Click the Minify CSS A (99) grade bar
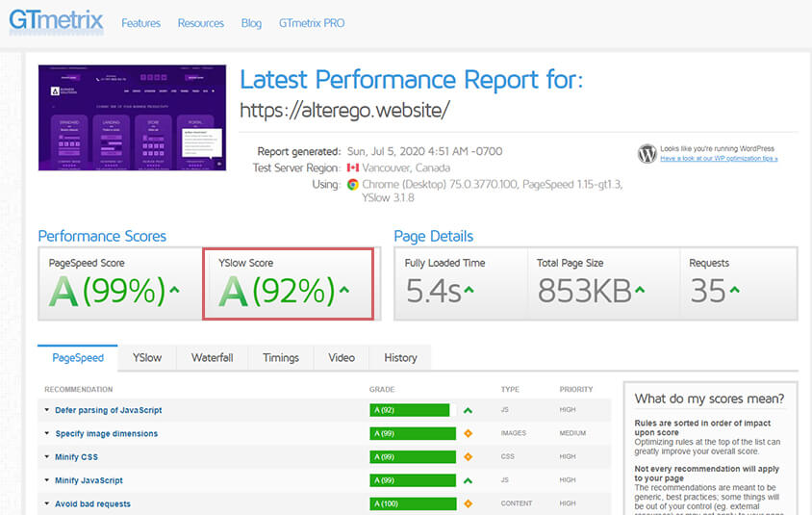This screenshot has height=515, width=812. coord(413,457)
